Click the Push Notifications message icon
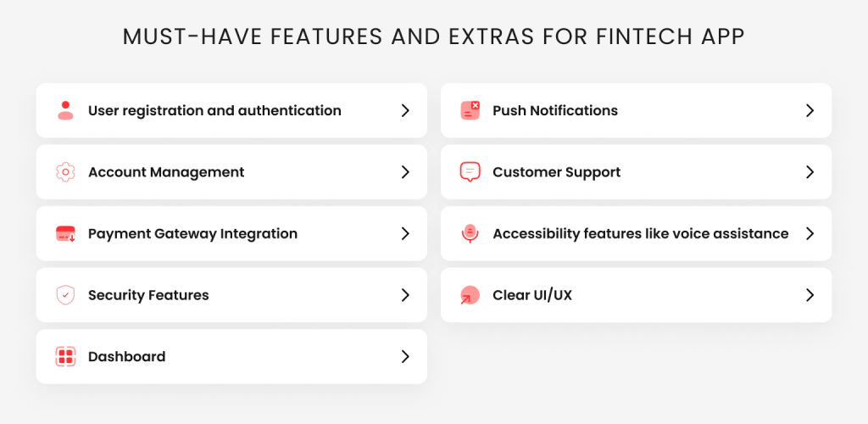 [x=470, y=110]
